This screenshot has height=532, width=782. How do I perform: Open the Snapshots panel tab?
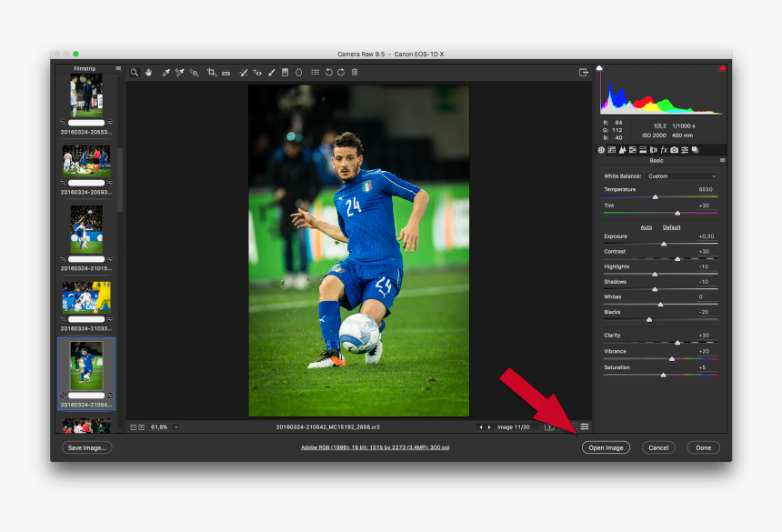click(x=696, y=150)
